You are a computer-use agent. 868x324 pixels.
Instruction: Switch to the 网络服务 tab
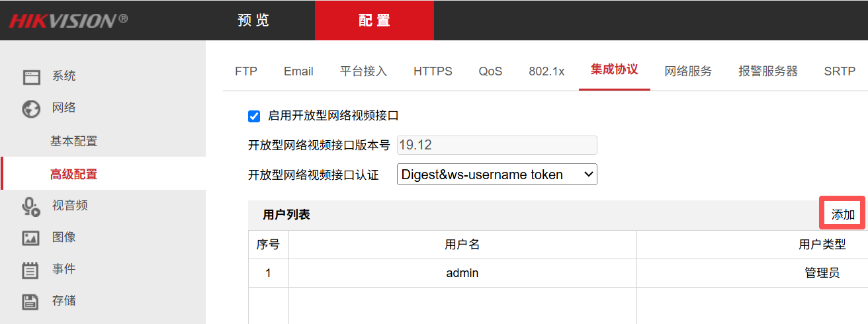[688, 71]
